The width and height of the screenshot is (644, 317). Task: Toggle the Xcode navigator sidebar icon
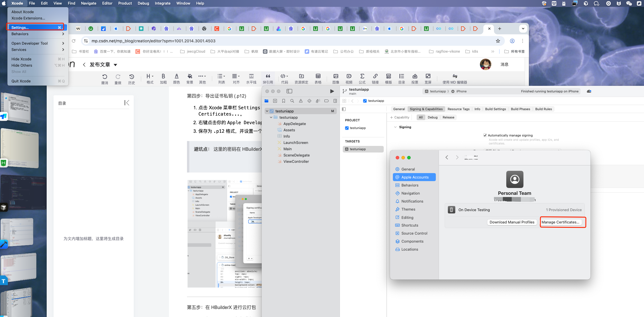(x=289, y=91)
